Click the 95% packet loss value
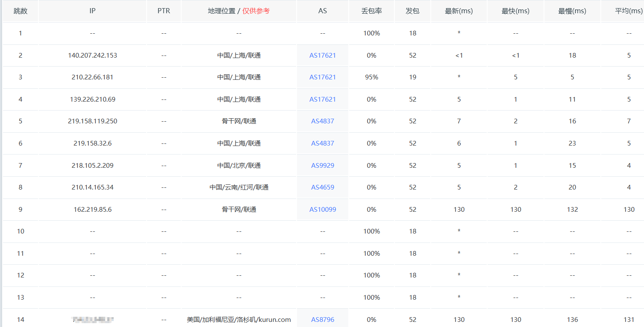The width and height of the screenshot is (644, 327). [x=371, y=77]
